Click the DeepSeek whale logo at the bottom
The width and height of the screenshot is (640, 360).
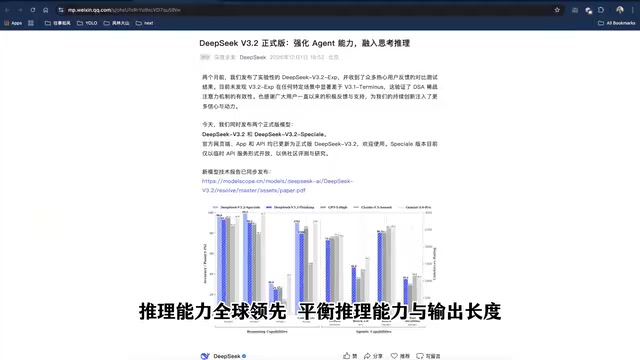click(205, 356)
